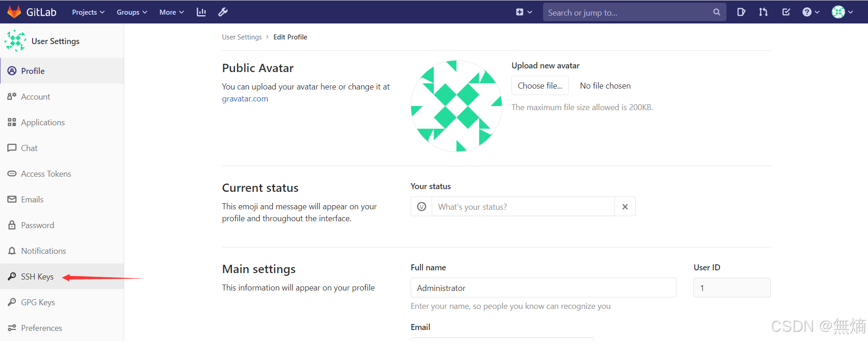Click the User Settings sidebar header

click(55, 41)
